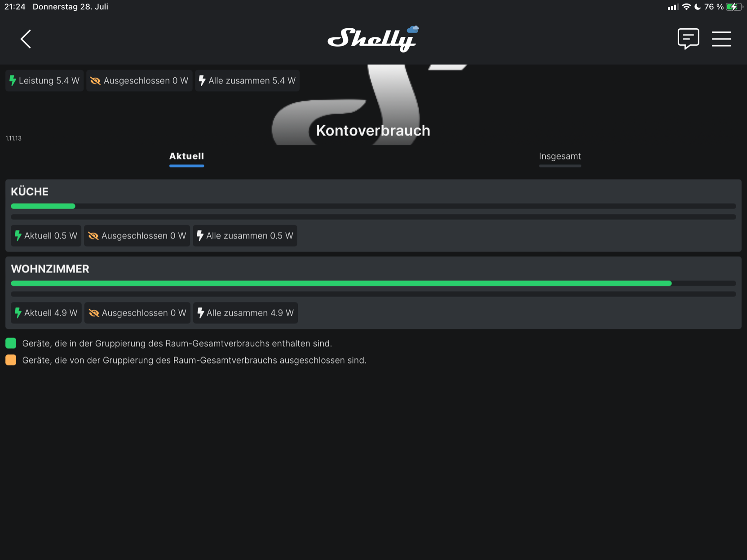Click Alle zusammen 4.9 W chip

[x=245, y=313]
